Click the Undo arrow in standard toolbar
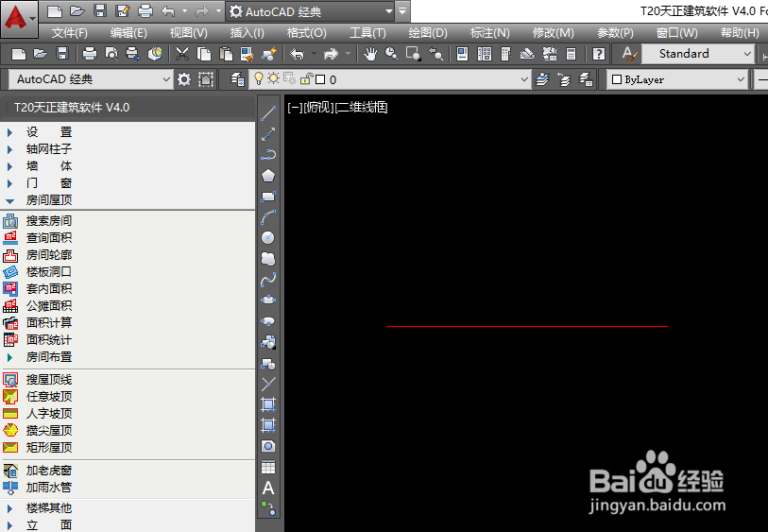Viewport: 768px width, 532px height. coord(297,54)
